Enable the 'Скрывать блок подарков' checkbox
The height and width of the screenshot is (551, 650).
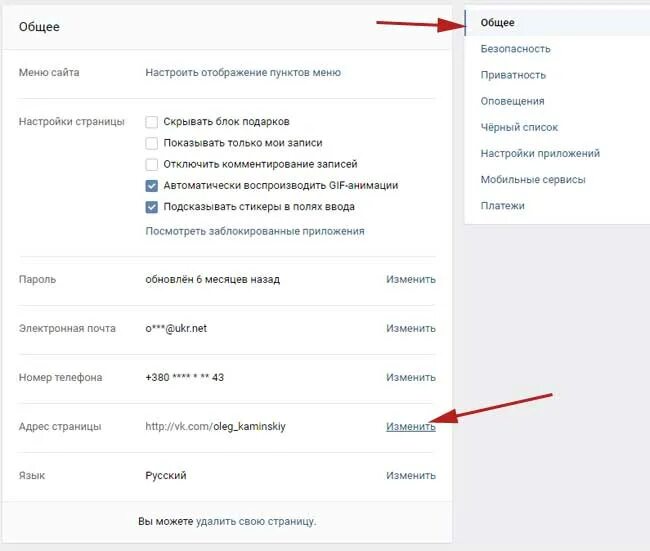pyautogui.click(x=152, y=122)
